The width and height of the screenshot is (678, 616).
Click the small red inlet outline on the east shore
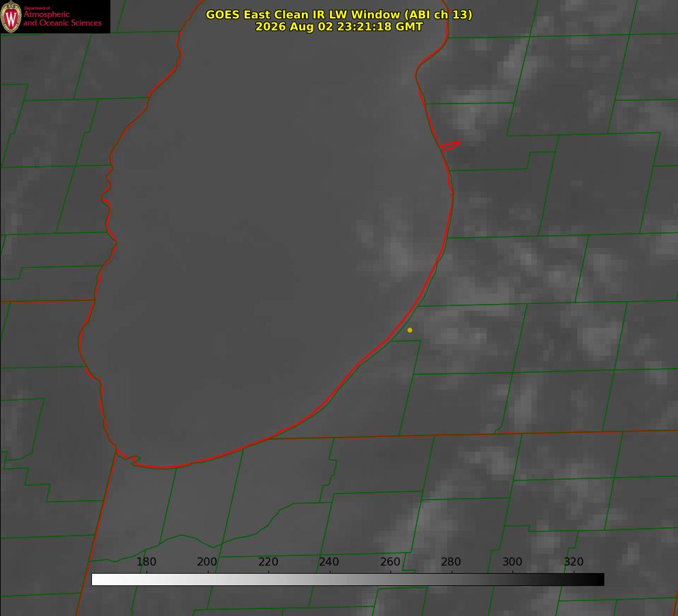[450, 146]
